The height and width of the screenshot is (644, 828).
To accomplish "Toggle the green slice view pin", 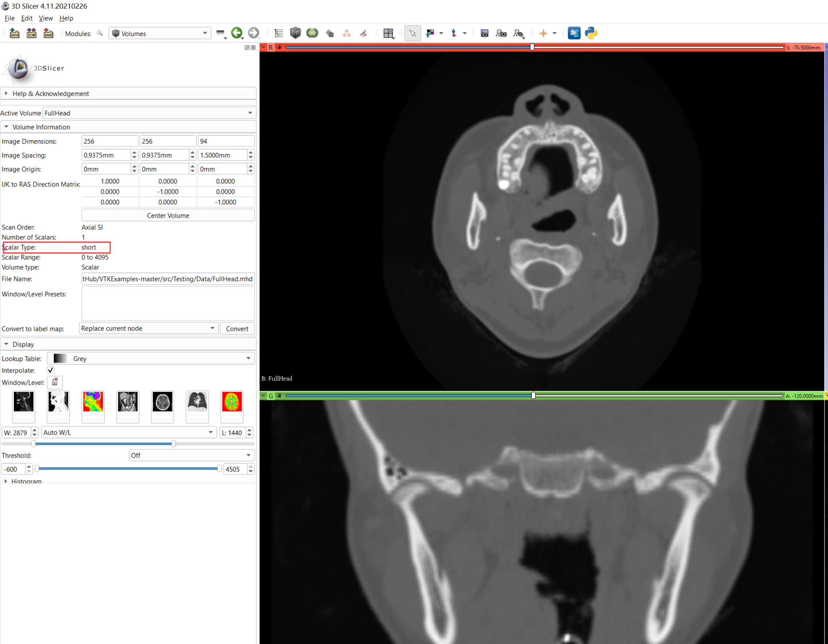I will click(263, 396).
